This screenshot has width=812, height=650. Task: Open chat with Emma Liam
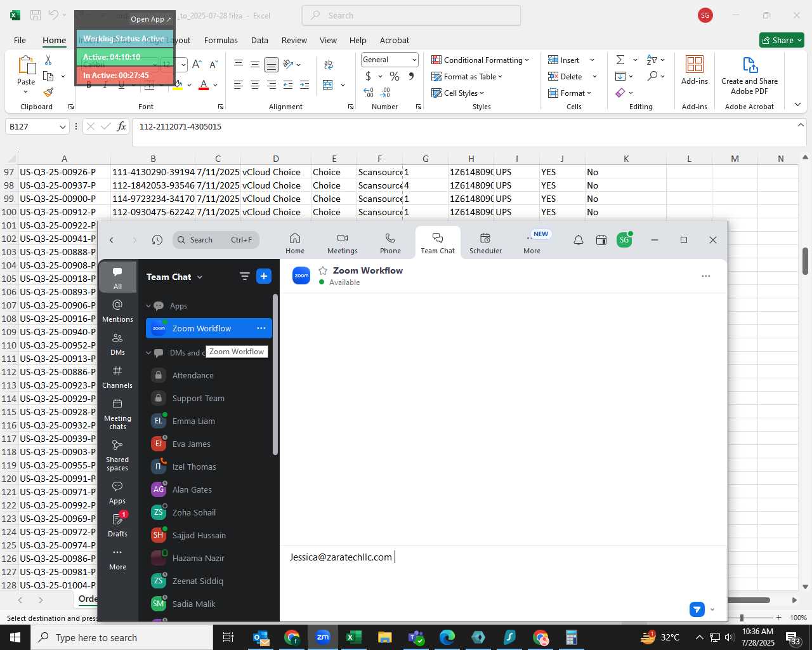(x=208, y=421)
